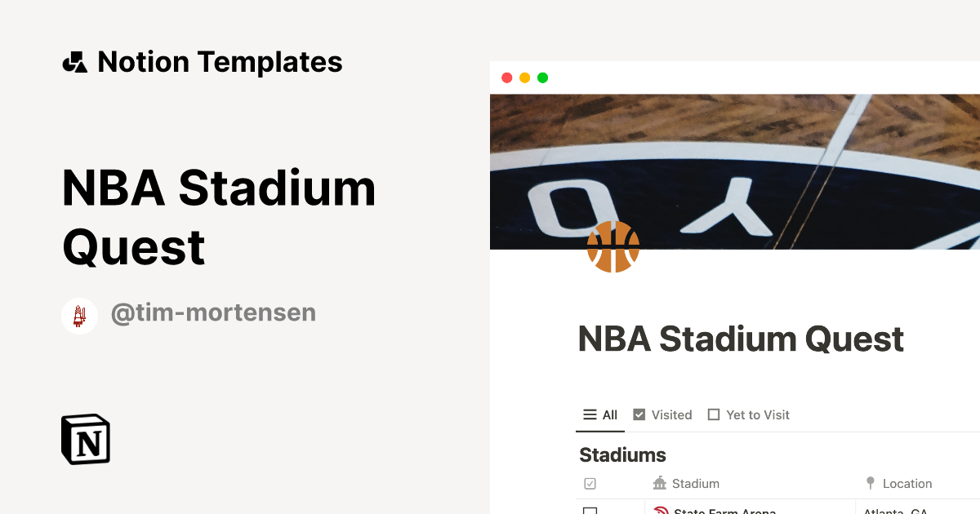The image size is (980, 514).
Task: Expand the Stadium column header options
Action: 695,483
